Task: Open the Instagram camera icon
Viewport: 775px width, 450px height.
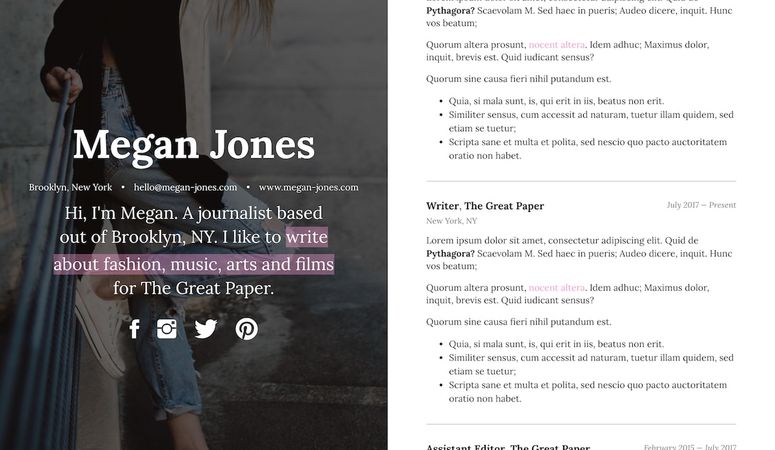Action: click(167, 329)
